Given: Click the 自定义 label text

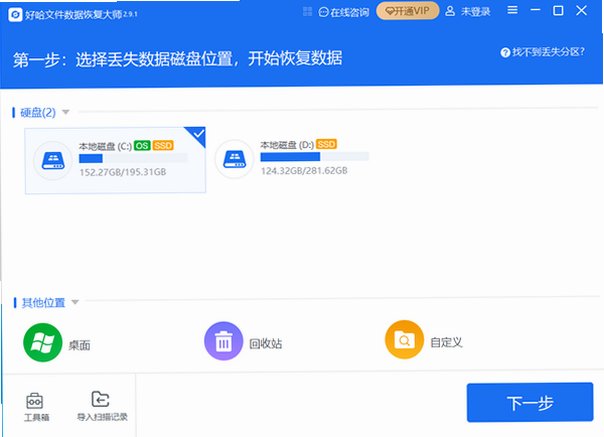Looking at the screenshot, I should tap(446, 341).
